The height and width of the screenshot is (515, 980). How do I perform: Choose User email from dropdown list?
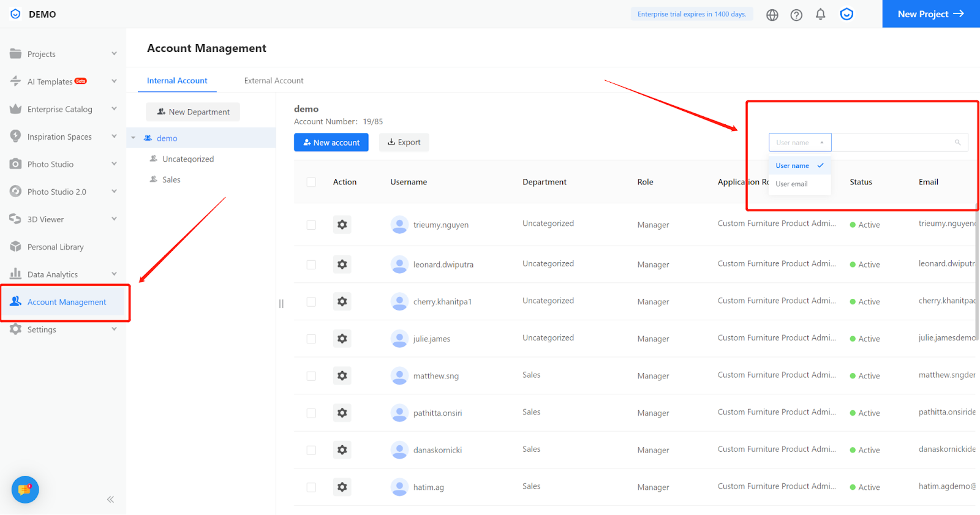click(791, 184)
